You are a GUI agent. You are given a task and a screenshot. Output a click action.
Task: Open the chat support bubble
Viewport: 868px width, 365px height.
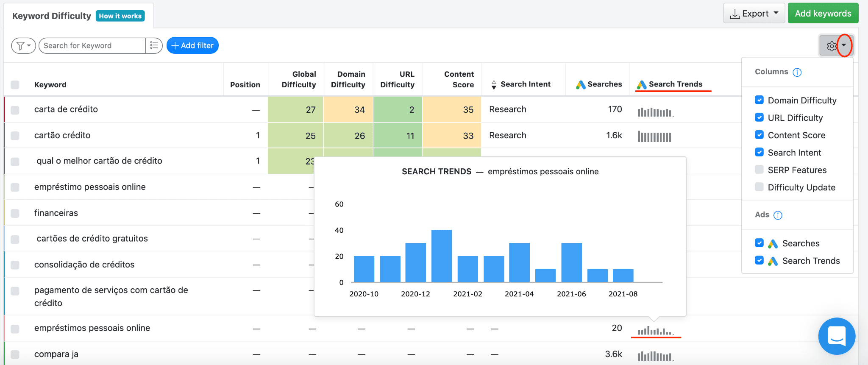point(837,336)
